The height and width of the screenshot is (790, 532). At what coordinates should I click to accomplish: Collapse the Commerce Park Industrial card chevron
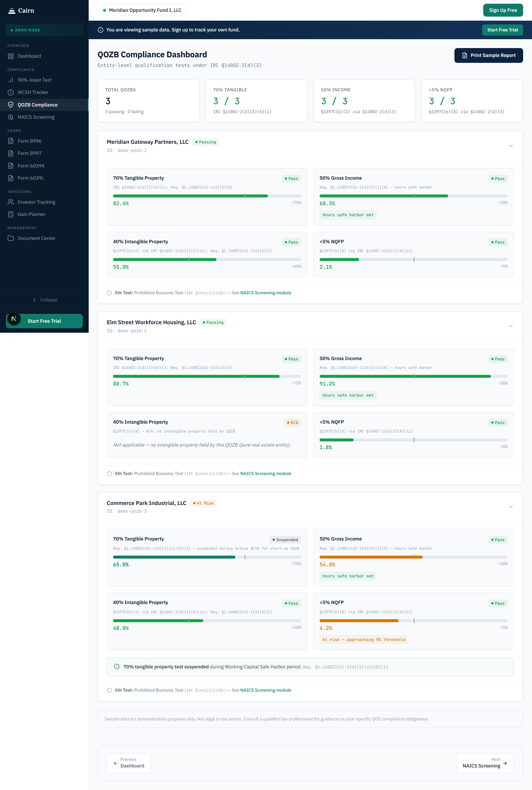pos(511,506)
